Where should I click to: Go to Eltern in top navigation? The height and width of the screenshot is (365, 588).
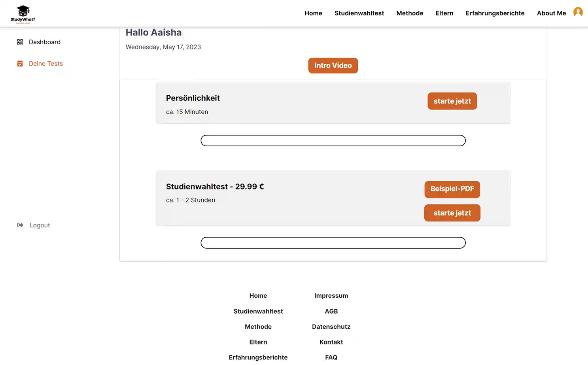coord(444,13)
